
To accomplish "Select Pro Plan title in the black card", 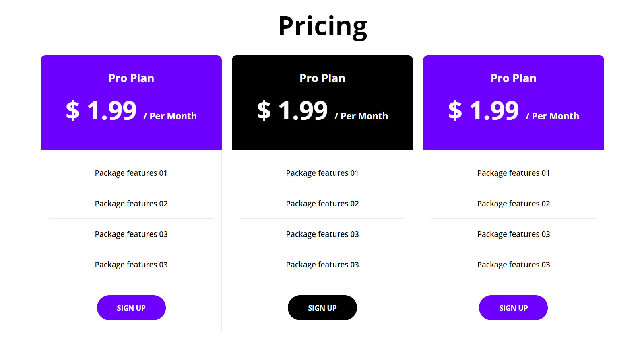I will 322,78.
